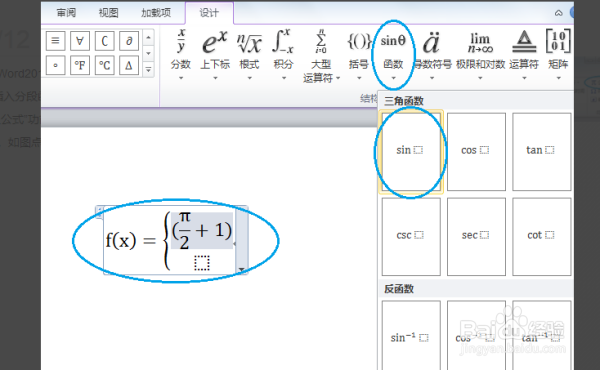The image size is (600, 370).
Task: Open the Limit and Log (极限和对数) menu
Action: pyautogui.click(x=480, y=54)
